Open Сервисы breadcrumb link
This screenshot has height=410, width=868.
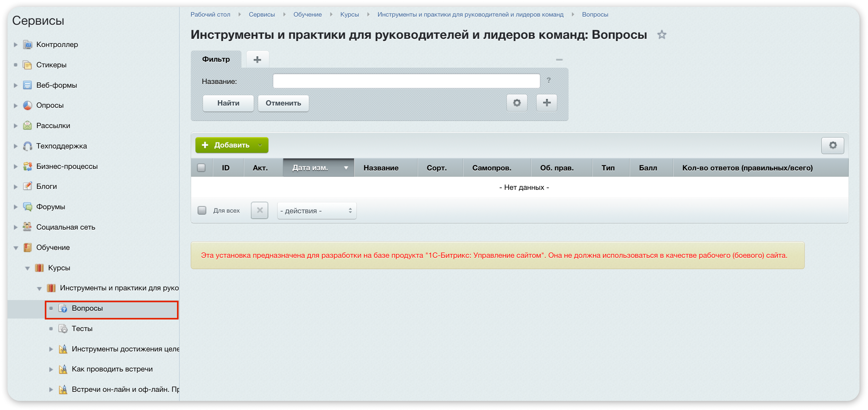pyautogui.click(x=262, y=15)
